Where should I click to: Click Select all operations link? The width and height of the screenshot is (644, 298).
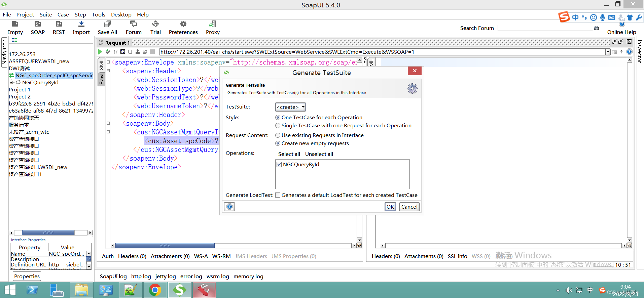(x=289, y=154)
